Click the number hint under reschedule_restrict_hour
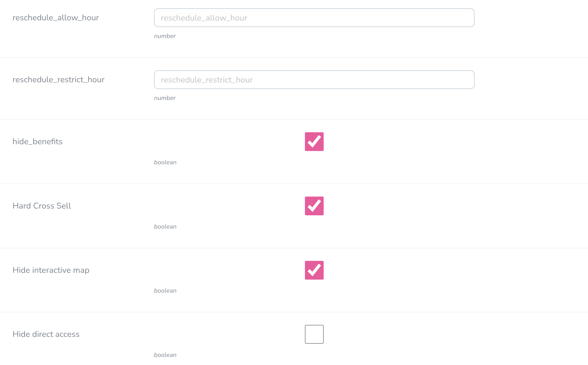The height and width of the screenshot is (365, 588). point(165,98)
